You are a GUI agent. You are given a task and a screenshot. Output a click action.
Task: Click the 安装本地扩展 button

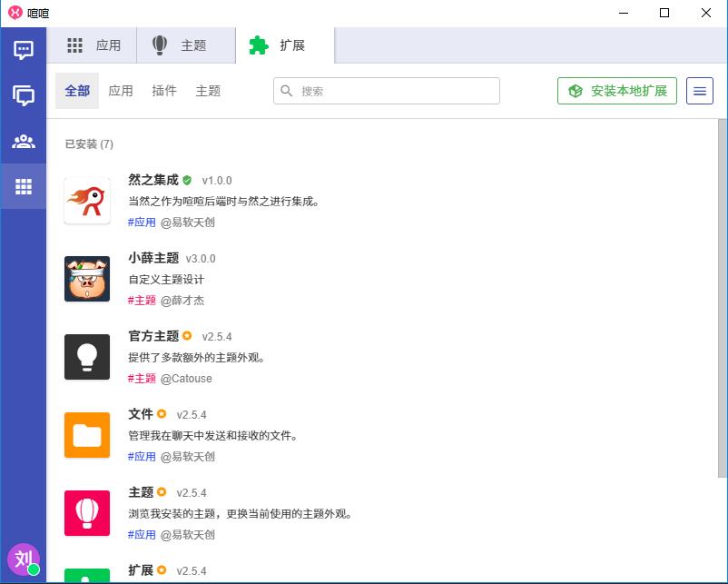617,91
